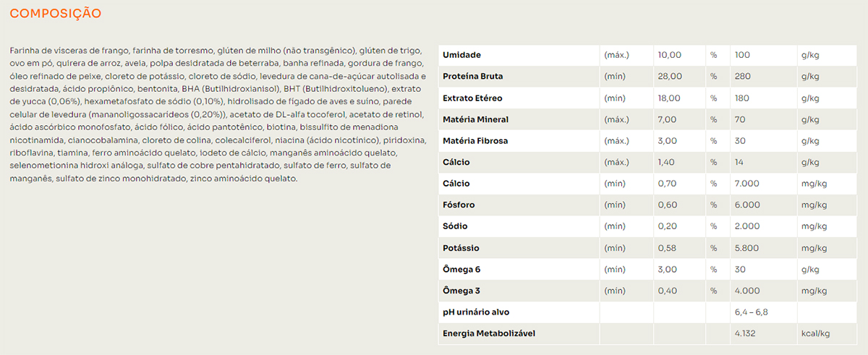Image resolution: width=868 pixels, height=355 pixels.
Task: Click the Extrato Etéreo label
Action: coord(472,98)
